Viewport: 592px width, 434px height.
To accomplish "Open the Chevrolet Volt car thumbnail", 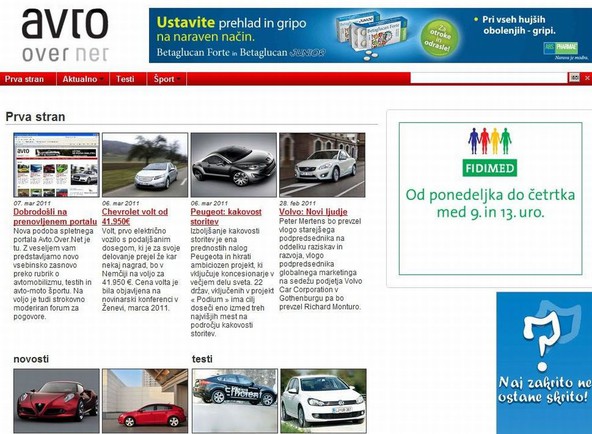I will point(145,165).
